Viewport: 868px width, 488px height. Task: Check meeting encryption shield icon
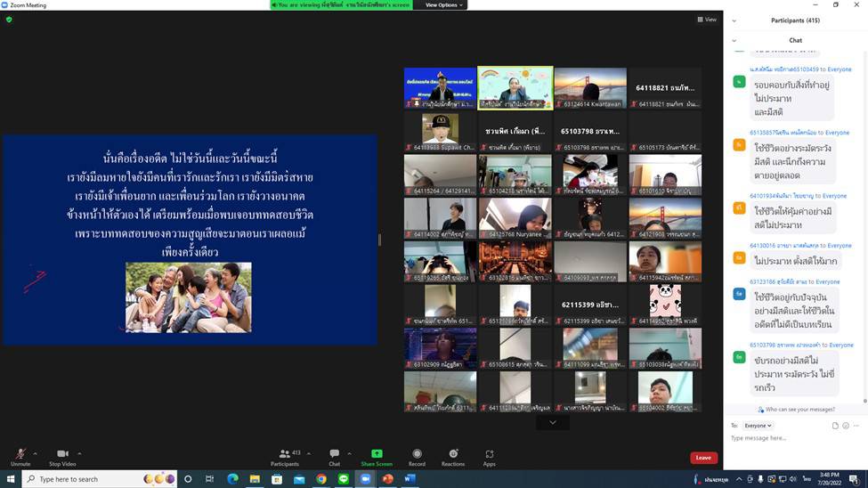[9, 20]
